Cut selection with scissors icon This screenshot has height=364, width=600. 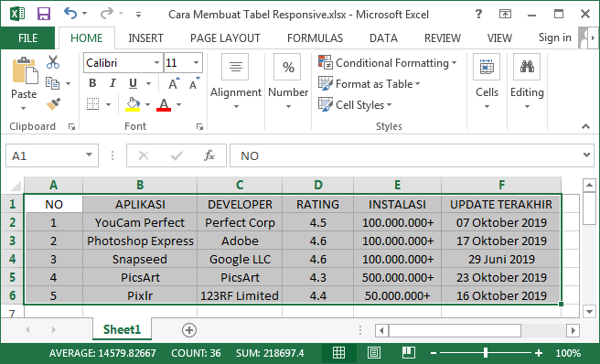(x=53, y=62)
